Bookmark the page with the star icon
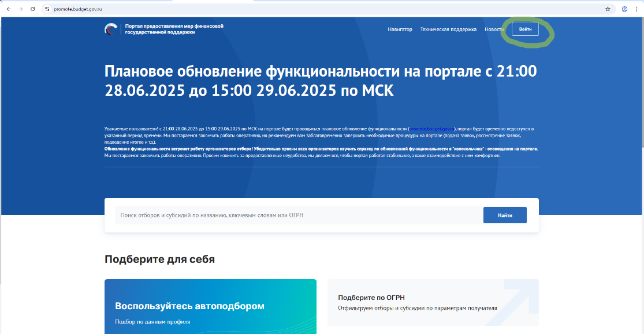This screenshot has width=644, height=334. tap(606, 9)
